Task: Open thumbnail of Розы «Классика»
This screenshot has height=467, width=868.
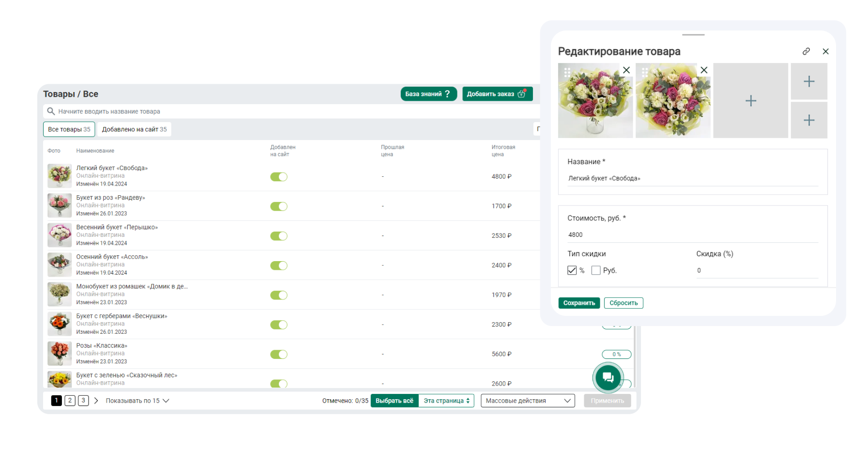Action: pos(60,353)
